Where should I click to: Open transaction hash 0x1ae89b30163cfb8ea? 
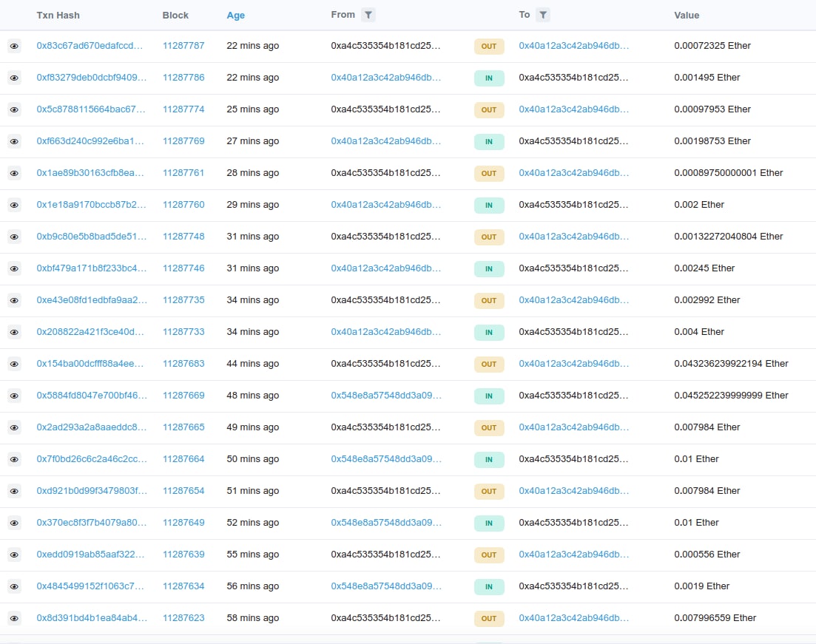tap(90, 173)
